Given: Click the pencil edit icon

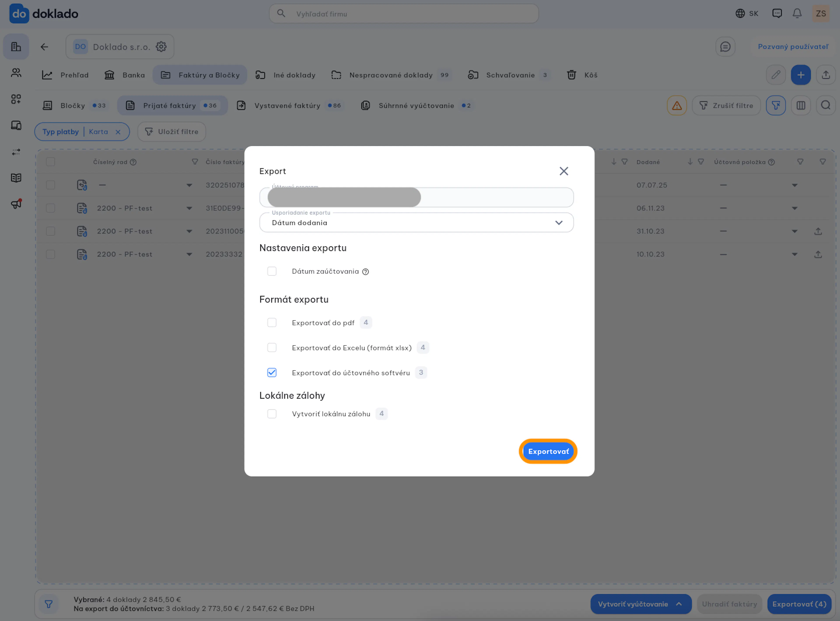Looking at the screenshot, I should (775, 75).
